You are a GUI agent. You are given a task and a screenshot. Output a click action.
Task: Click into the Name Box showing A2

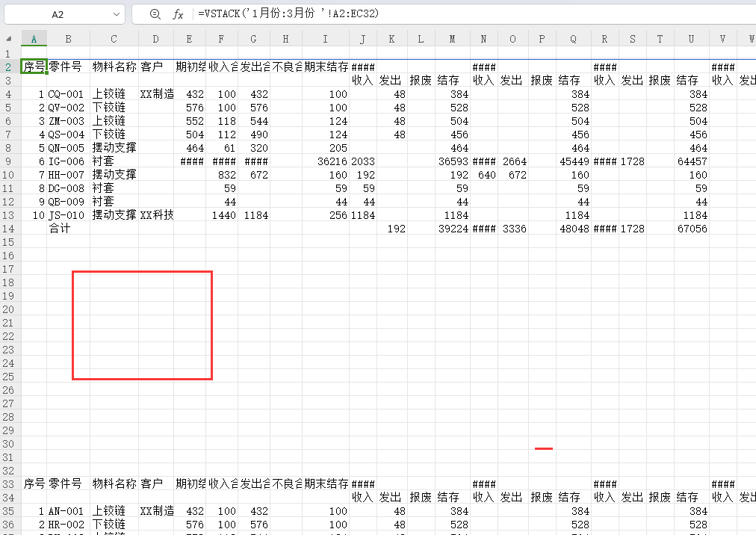tap(58, 14)
